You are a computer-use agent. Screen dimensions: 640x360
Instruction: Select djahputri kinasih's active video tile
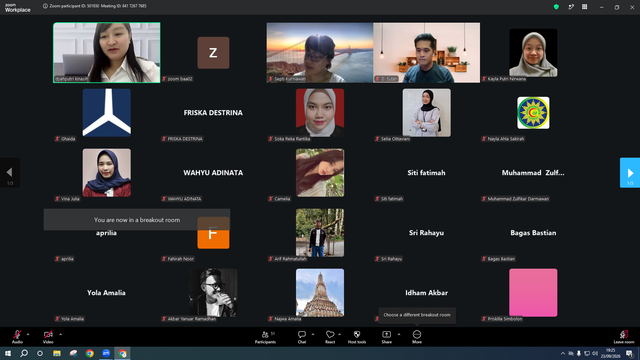(107, 53)
